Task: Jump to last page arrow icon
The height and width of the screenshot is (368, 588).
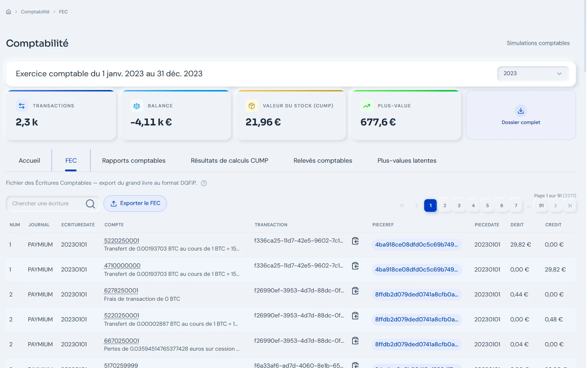Action: click(x=570, y=206)
